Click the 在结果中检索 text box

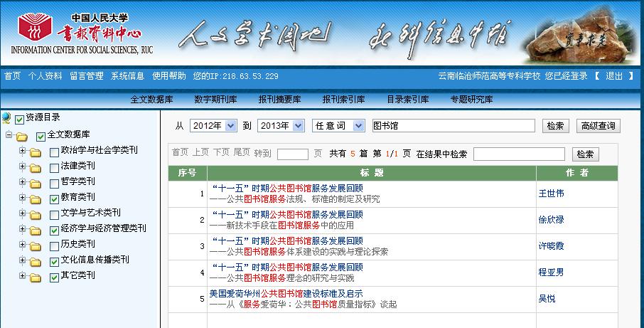519,154
